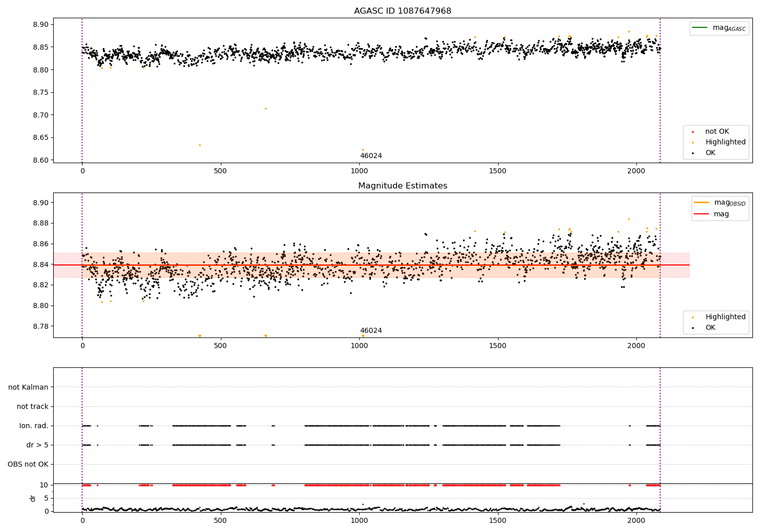This screenshot has height=532, width=760.
Task: Click the plot title AGASC ID 1087647968
Action: tap(402, 11)
